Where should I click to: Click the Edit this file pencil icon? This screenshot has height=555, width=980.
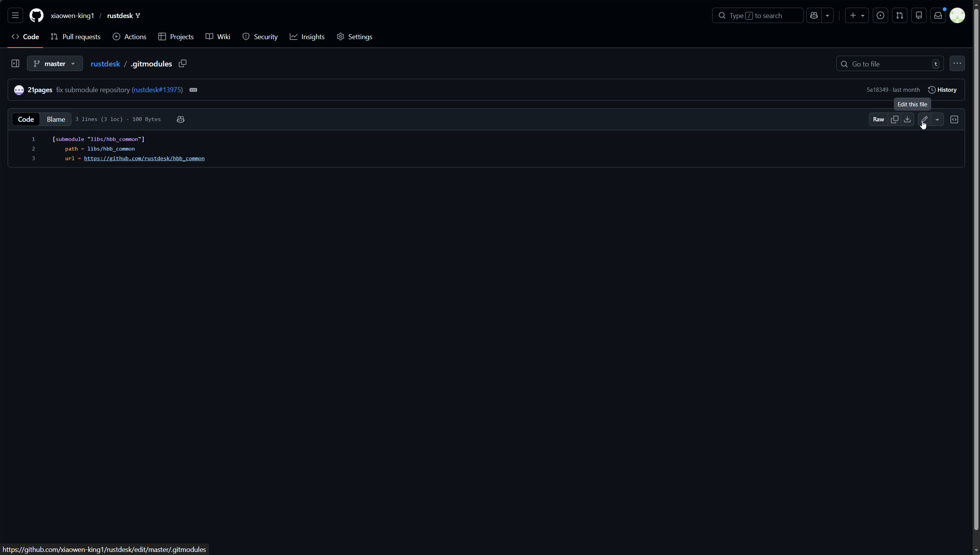pos(924,119)
